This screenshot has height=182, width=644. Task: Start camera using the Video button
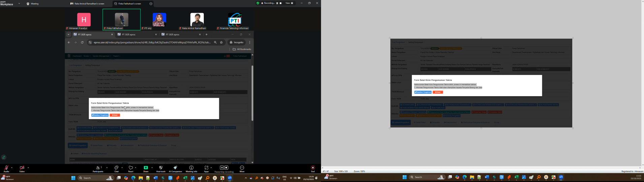pyautogui.click(x=22, y=169)
